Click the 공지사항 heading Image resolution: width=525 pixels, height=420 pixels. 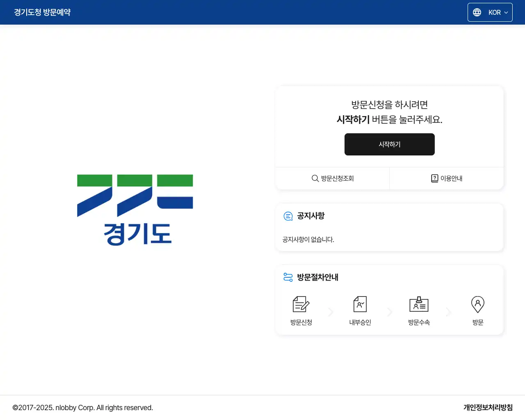pyautogui.click(x=311, y=216)
